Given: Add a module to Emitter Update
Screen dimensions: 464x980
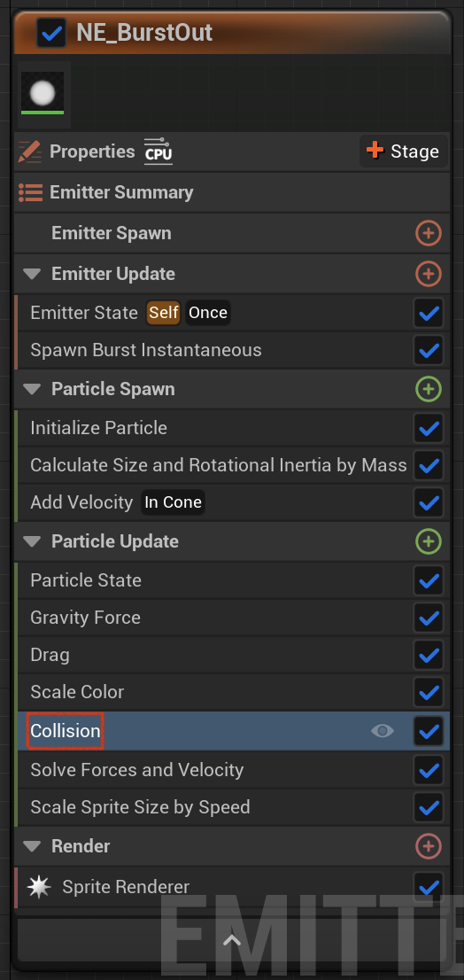Looking at the screenshot, I should coord(429,274).
